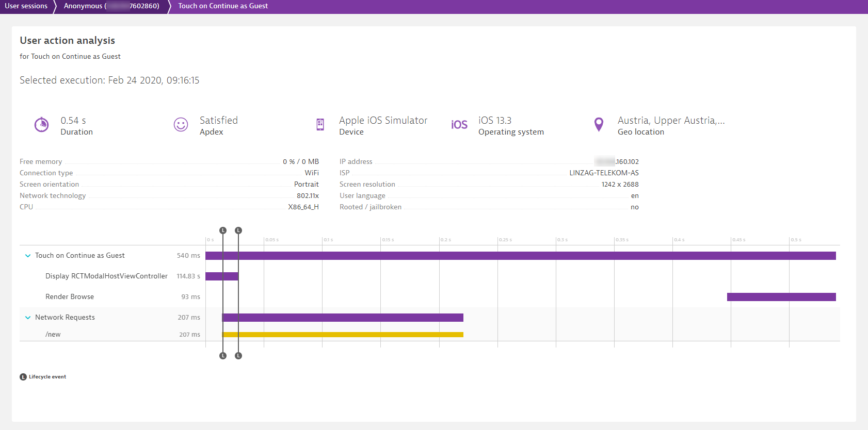Open the Anonymous session breadcrumb
The image size is (868, 430).
click(111, 6)
